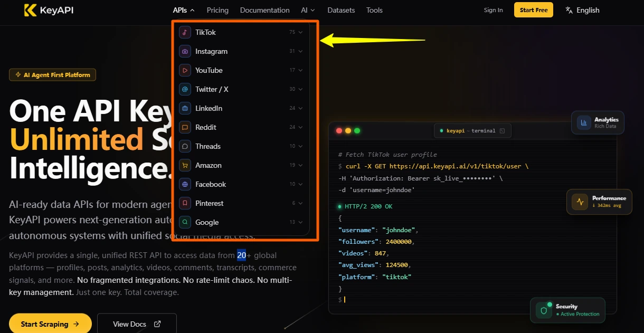
Task: Click the Pinterest bookmark icon
Action: point(185,203)
